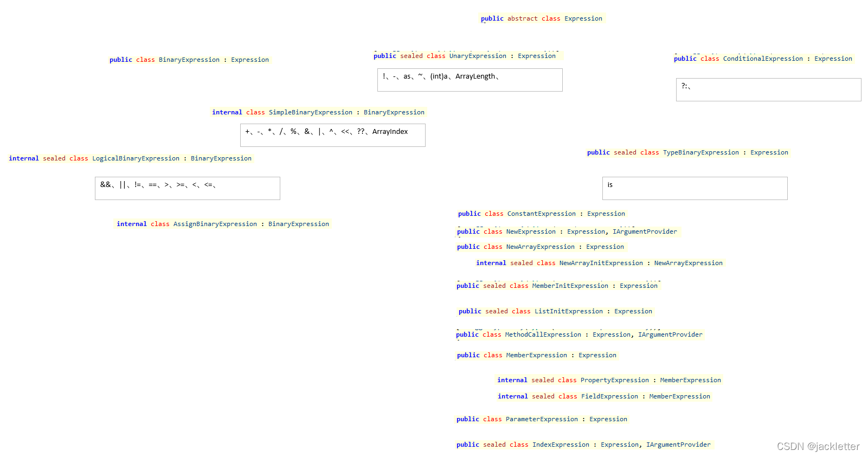Select the IndexExpression class declaration

point(583,445)
